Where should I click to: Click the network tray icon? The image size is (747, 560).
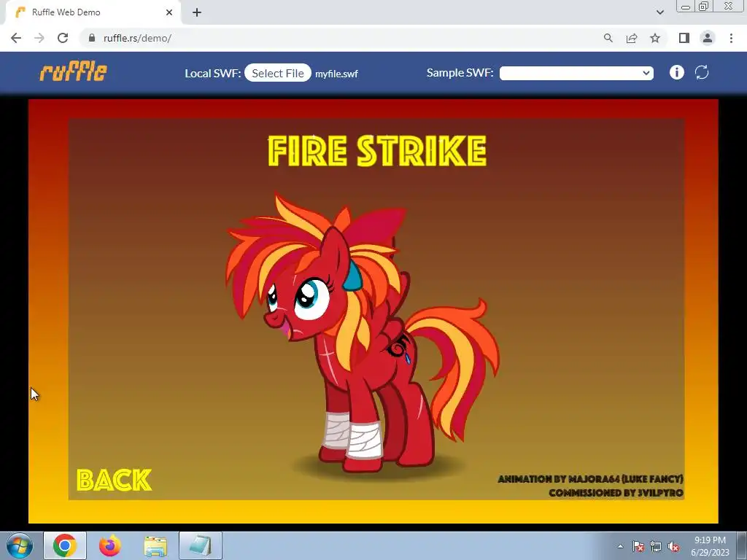click(x=656, y=546)
